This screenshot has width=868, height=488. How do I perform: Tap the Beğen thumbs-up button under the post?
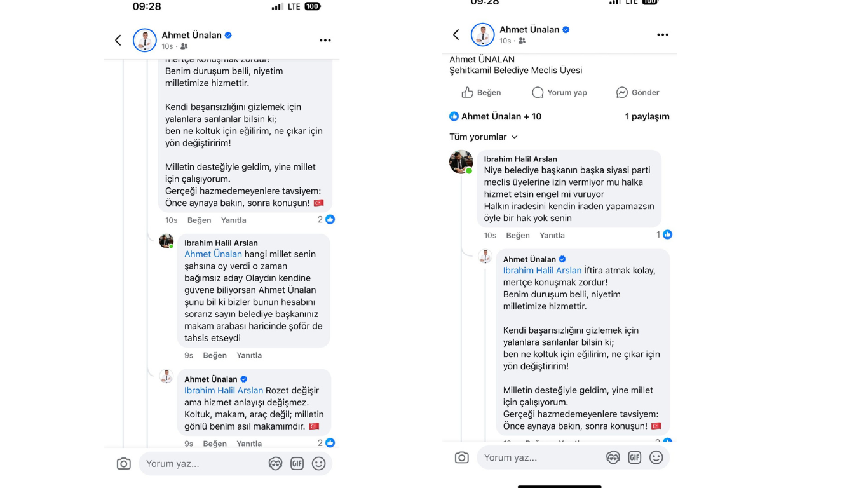pyautogui.click(x=481, y=93)
